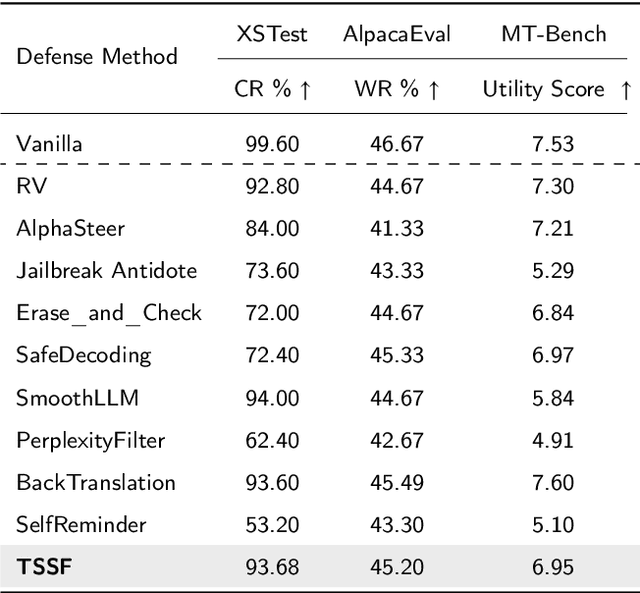Select the PerplexityFilter row label

click(x=90, y=440)
